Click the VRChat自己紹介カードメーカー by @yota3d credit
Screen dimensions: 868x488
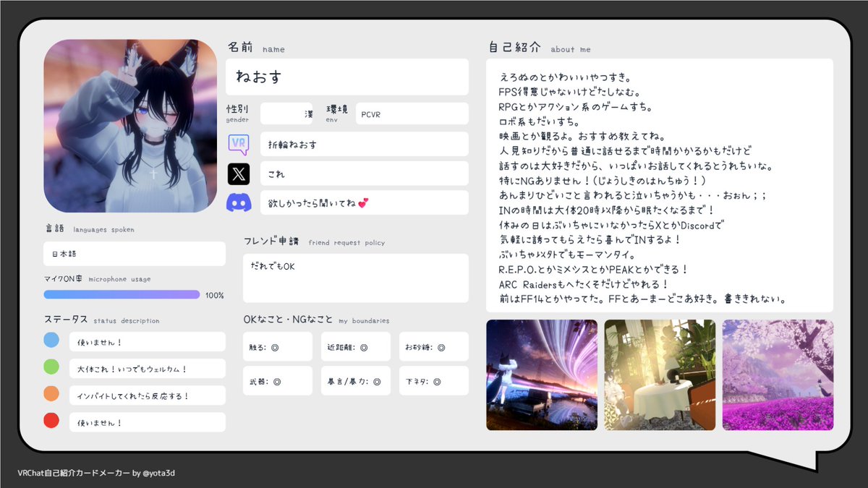tap(96, 473)
